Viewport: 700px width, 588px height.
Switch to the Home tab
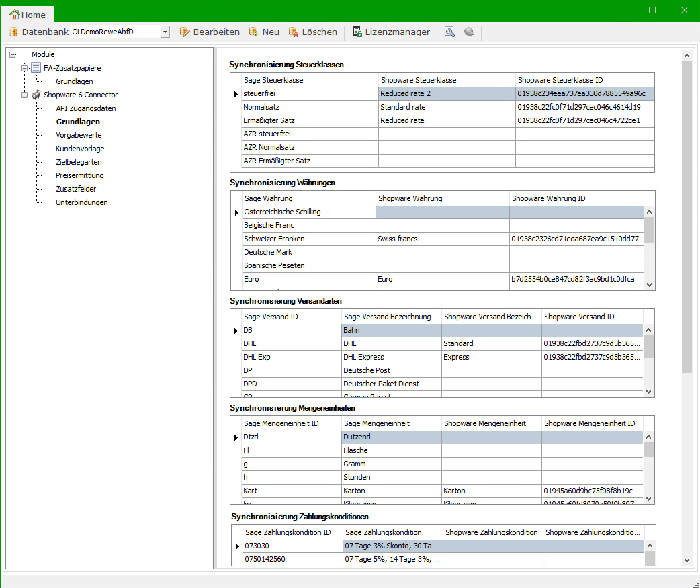[x=28, y=15]
